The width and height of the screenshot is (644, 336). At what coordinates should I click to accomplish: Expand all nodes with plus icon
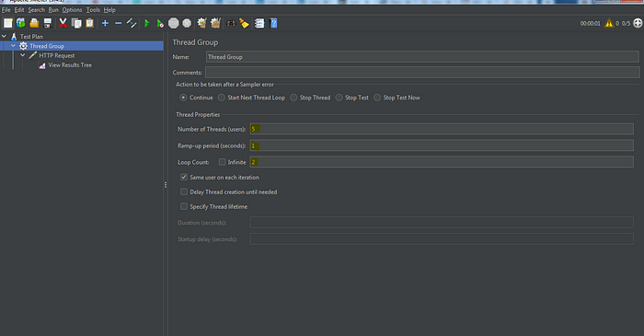point(105,23)
